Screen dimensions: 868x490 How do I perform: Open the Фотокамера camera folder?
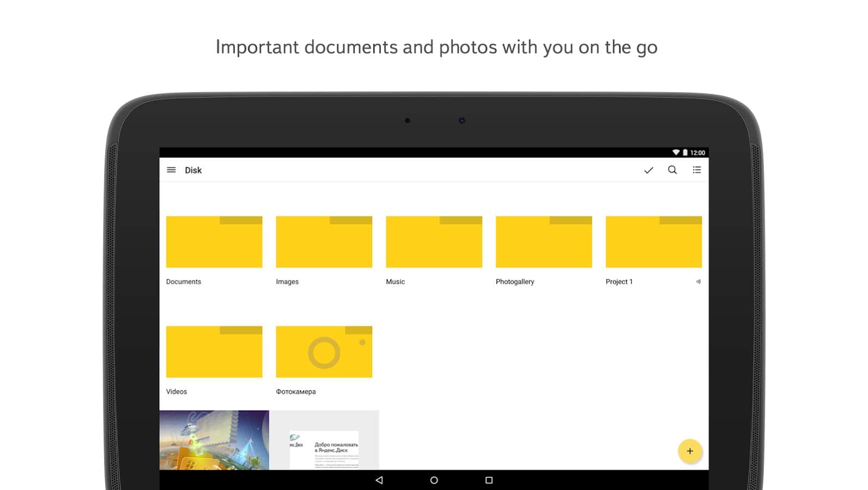pos(324,352)
